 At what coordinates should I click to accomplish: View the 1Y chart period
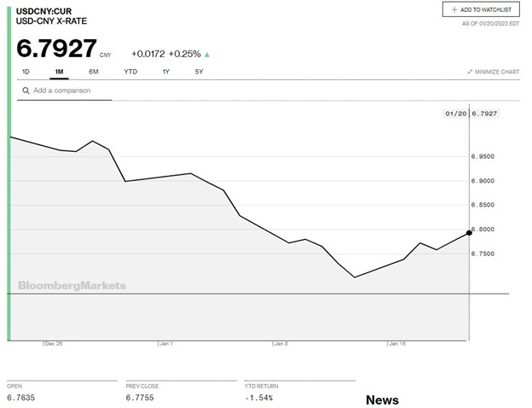[166, 72]
